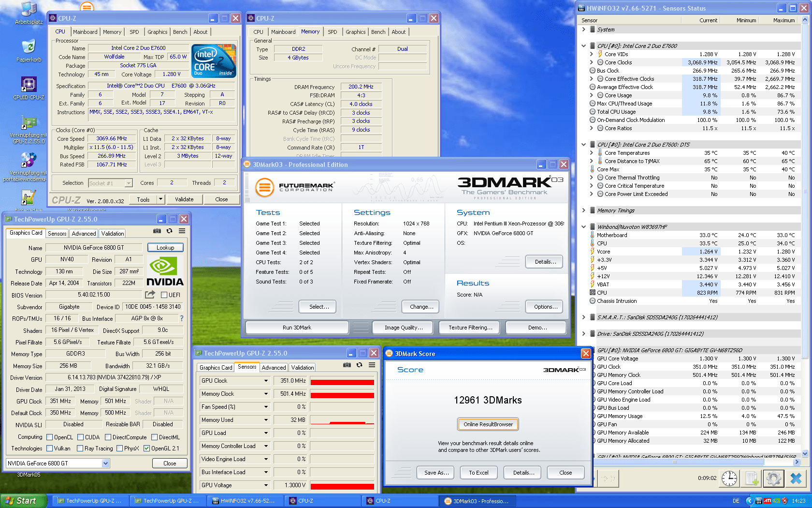Open the Fan Speed (%) sensor dropdown
The width and height of the screenshot is (812, 508).
point(266,407)
